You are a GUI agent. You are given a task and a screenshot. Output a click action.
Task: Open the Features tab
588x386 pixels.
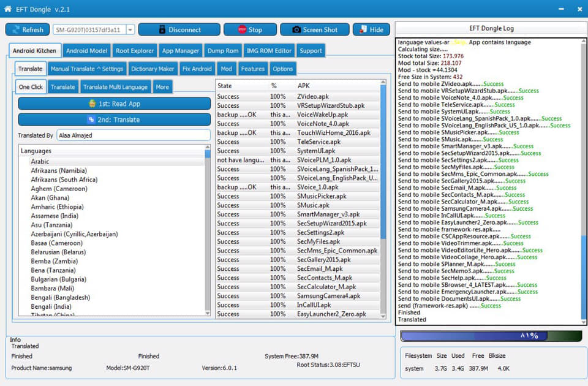pyautogui.click(x=253, y=69)
